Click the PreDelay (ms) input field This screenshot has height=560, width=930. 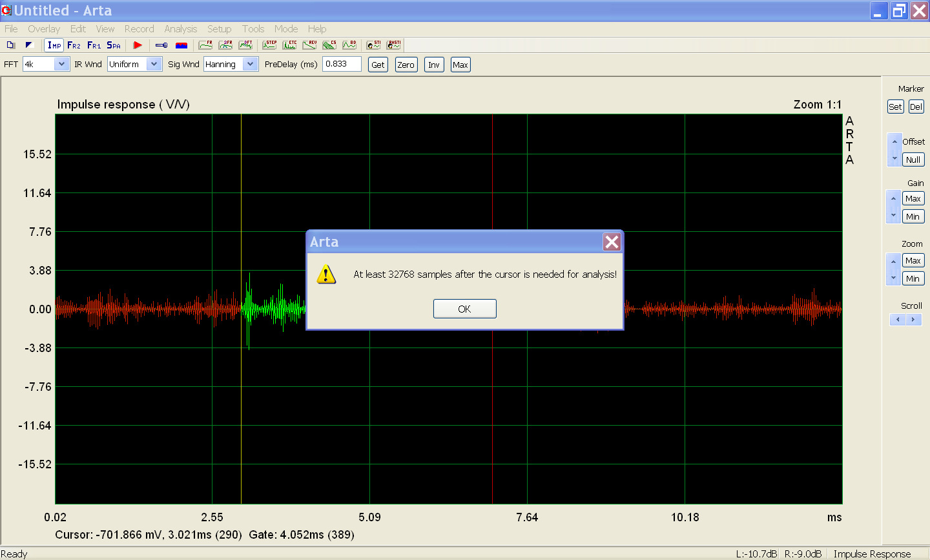[342, 64]
